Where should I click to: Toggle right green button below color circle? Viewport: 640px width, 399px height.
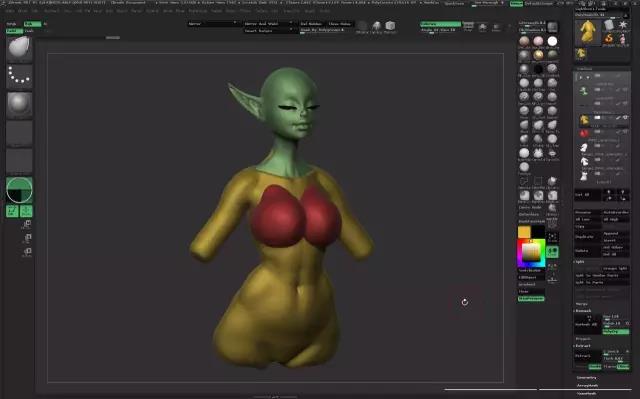[x=26, y=211]
